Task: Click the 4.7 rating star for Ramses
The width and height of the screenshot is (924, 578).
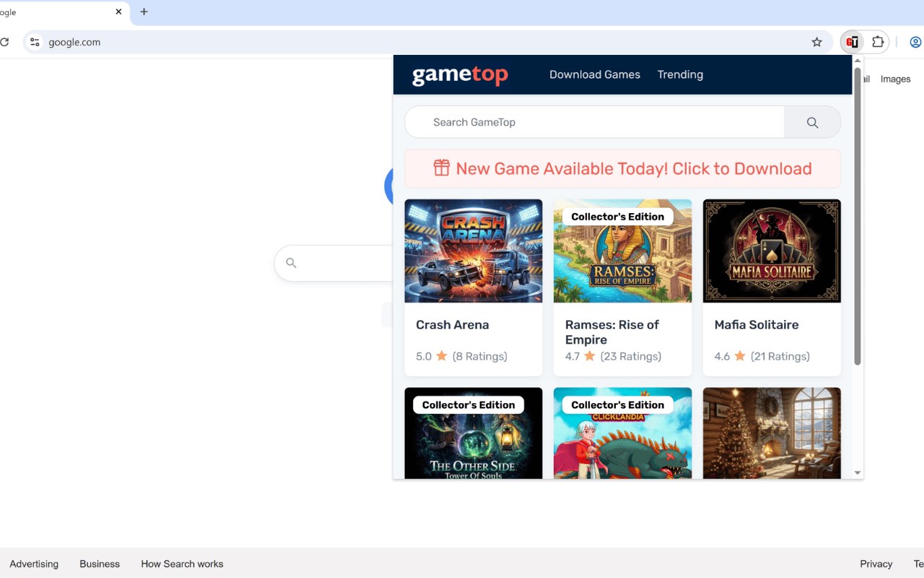Action: (x=590, y=356)
